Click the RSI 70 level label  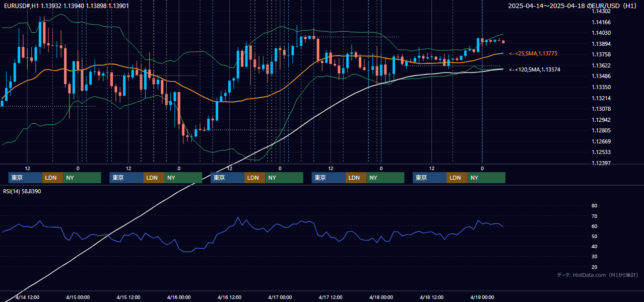pyautogui.click(x=594, y=216)
